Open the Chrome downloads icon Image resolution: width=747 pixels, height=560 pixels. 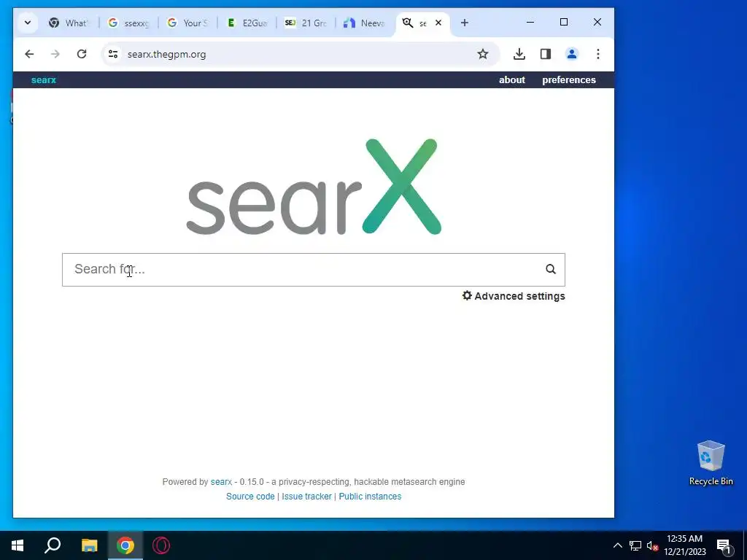point(519,54)
